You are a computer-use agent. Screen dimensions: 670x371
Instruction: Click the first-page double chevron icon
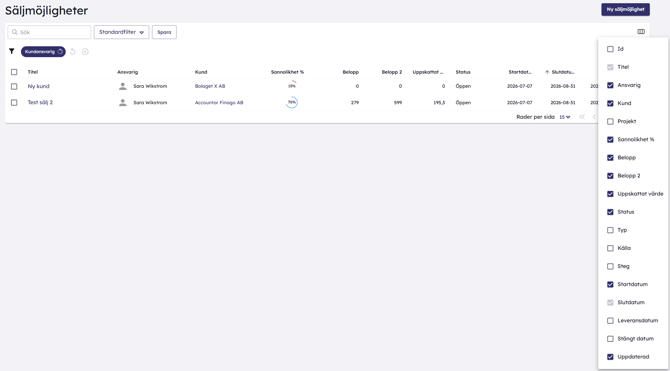coord(582,117)
